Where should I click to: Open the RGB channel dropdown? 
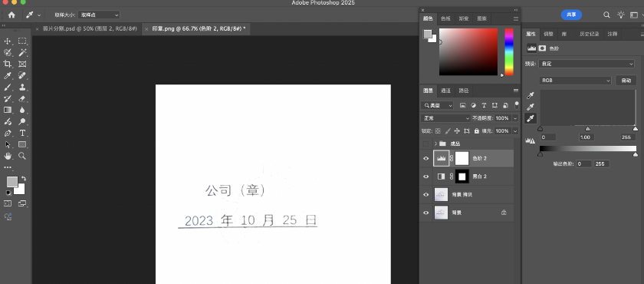pyautogui.click(x=576, y=81)
